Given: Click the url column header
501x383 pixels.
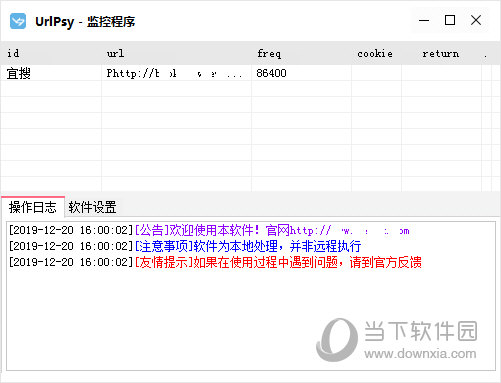Looking at the screenshot, I should (176, 53).
